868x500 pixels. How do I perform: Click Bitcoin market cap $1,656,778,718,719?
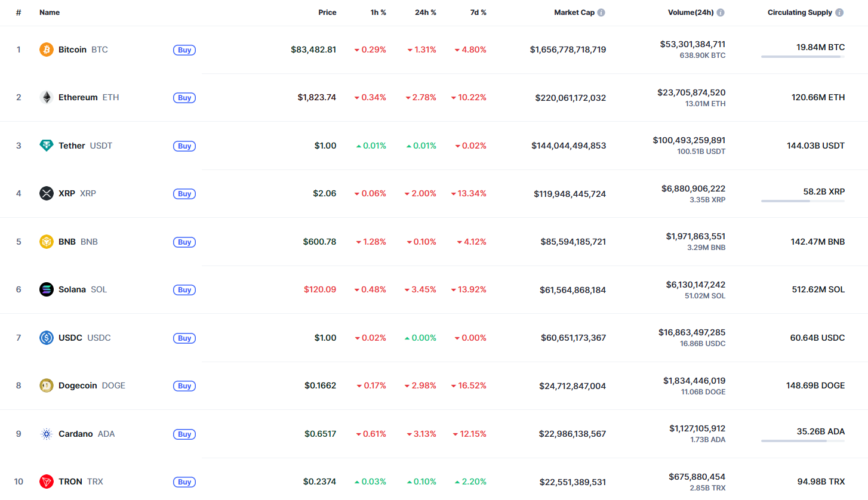pyautogui.click(x=568, y=50)
